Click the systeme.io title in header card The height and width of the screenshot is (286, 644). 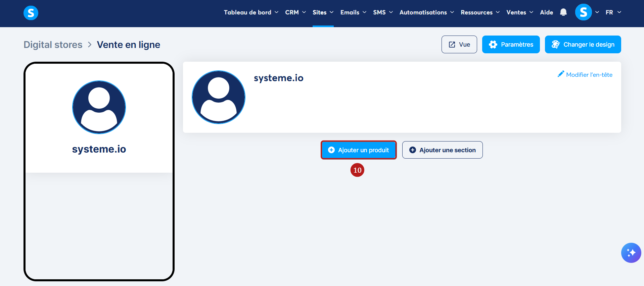tap(278, 78)
